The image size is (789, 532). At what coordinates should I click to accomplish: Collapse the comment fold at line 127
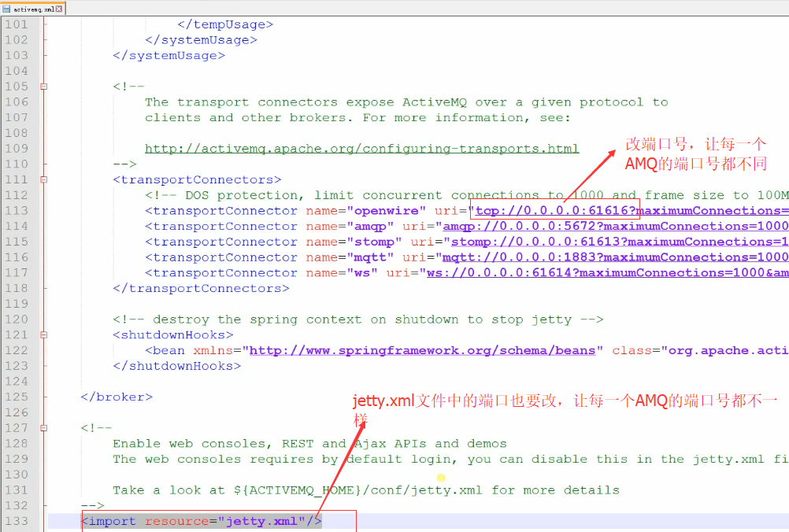[44, 428]
